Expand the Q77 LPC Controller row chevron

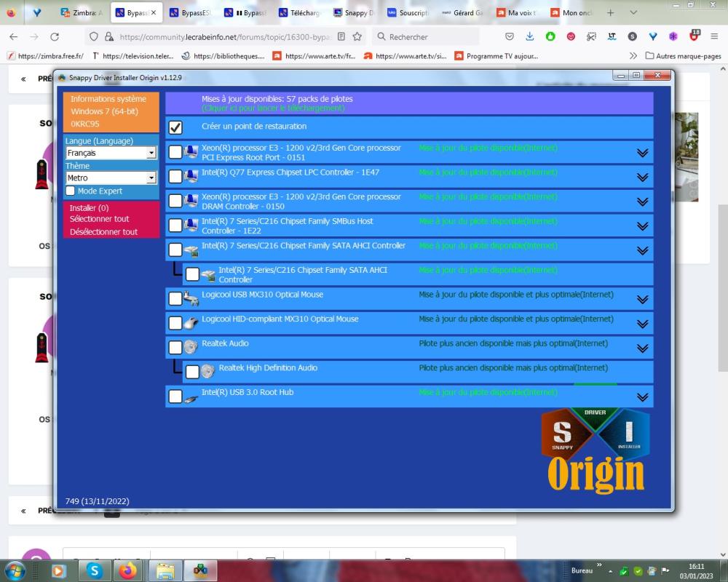(643, 178)
